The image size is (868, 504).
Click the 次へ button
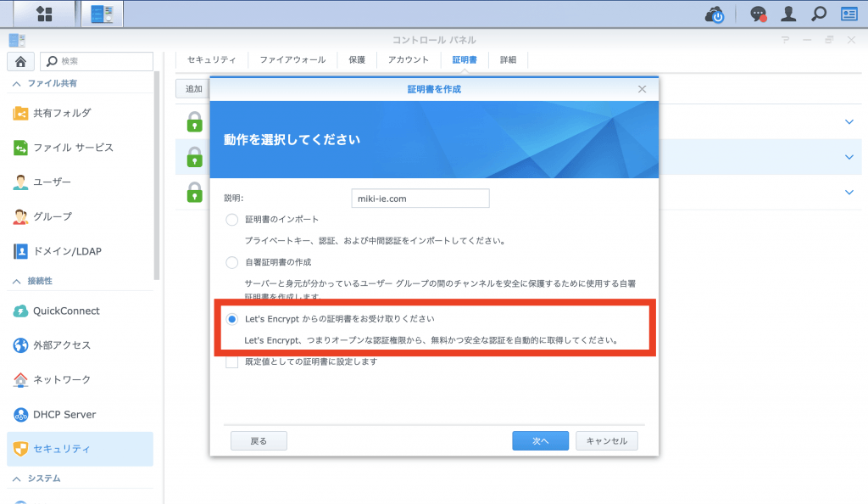pyautogui.click(x=540, y=441)
